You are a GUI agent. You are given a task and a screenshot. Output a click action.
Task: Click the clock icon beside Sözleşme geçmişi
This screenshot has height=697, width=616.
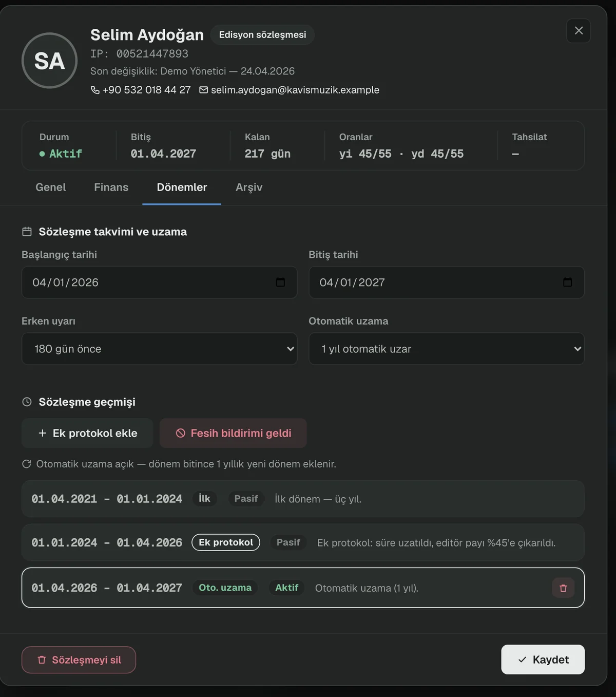coord(27,402)
